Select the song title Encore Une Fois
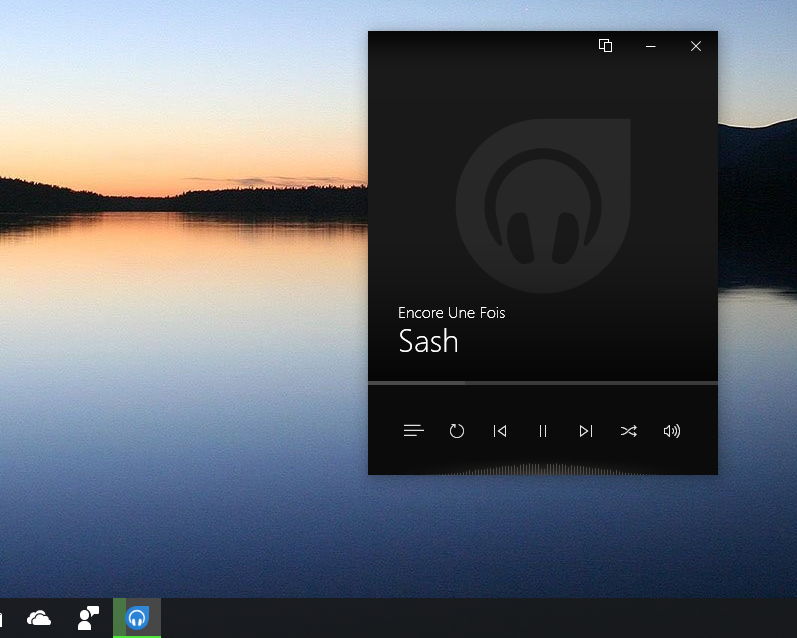This screenshot has height=638, width=797. pos(451,313)
